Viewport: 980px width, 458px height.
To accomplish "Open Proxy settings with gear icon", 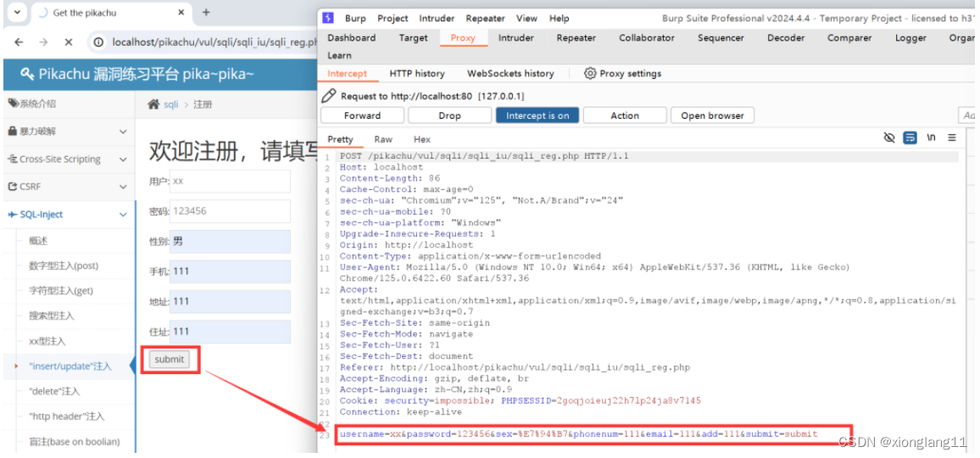I will [622, 74].
